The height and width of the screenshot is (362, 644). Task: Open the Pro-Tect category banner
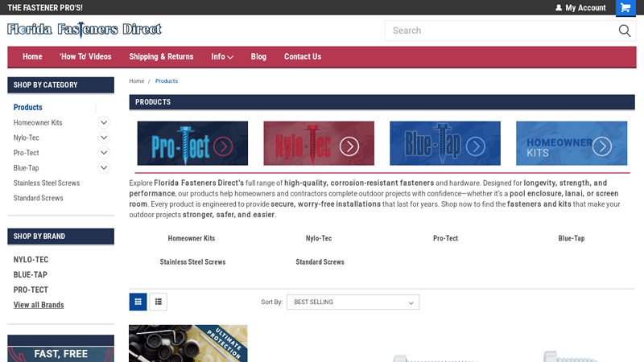point(192,143)
